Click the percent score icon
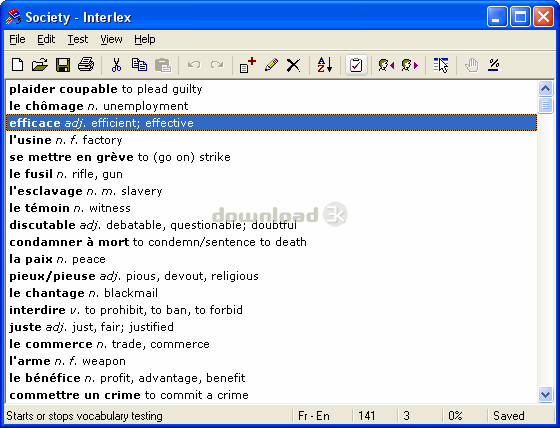Image resolution: width=560 pixels, height=428 pixels. click(x=494, y=65)
